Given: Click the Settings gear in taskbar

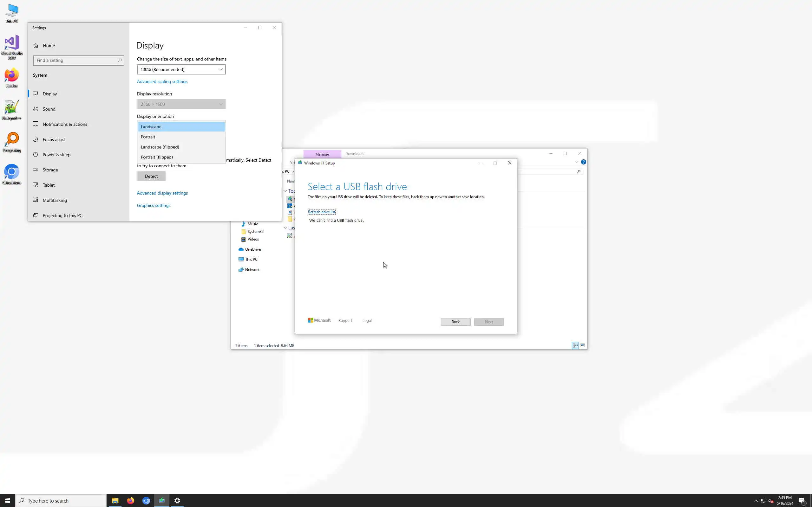Looking at the screenshot, I should [177, 501].
